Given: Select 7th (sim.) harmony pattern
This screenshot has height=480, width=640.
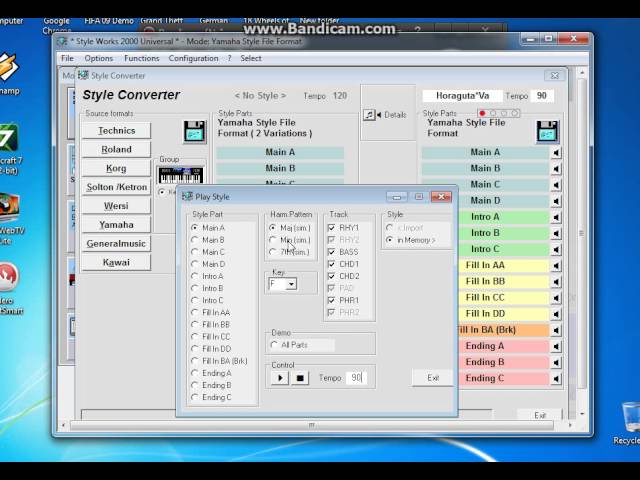Looking at the screenshot, I should 273,252.
